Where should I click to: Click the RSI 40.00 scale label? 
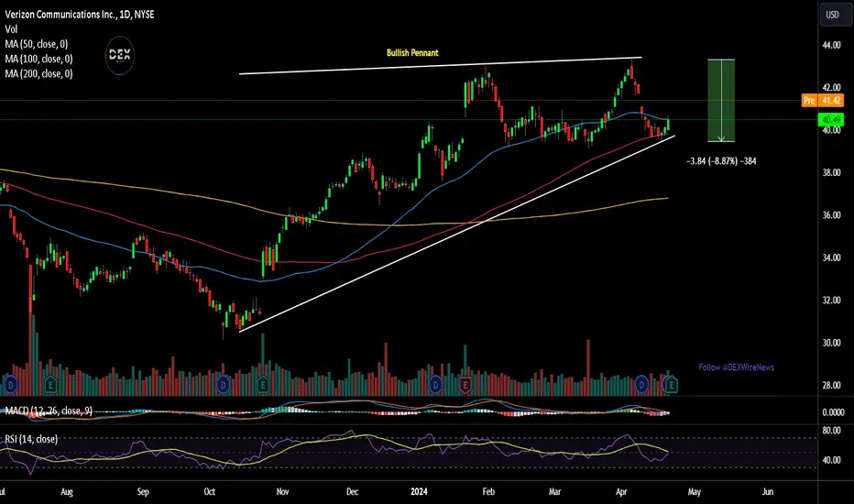(832, 460)
